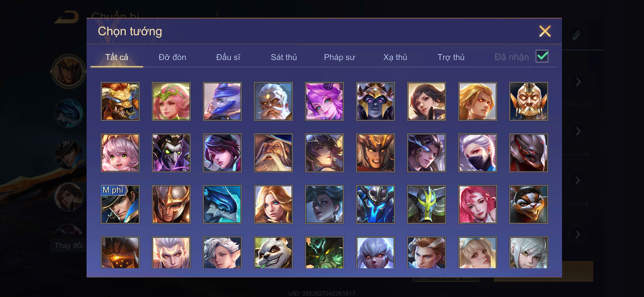Choose the panda hero portrait
The image size is (644, 297).
point(273,253)
